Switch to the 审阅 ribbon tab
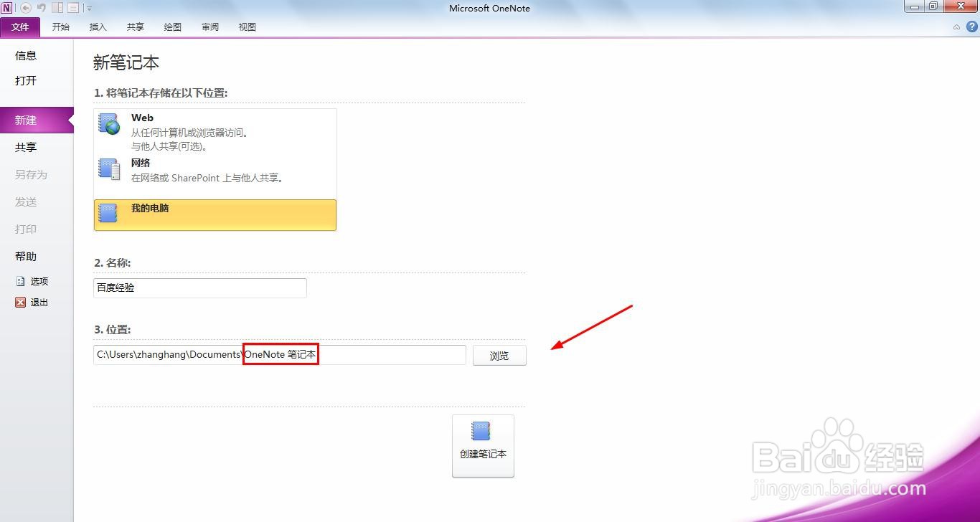The width and height of the screenshot is (980, 522). (210, 27)
